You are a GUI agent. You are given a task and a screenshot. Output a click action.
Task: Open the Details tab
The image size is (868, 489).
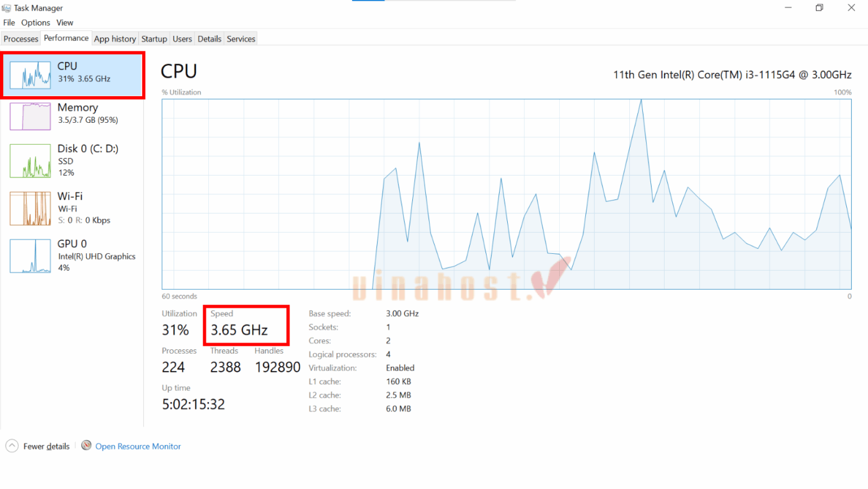point(210,39)
